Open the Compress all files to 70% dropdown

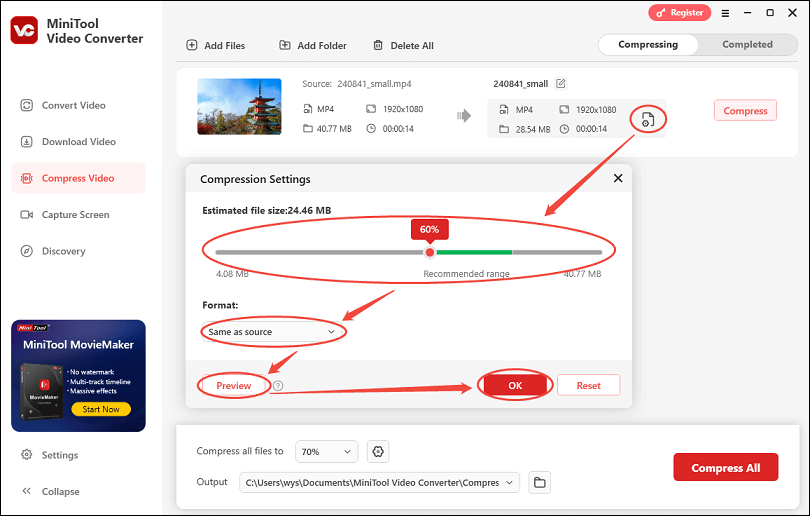click(x=326, y=451)
